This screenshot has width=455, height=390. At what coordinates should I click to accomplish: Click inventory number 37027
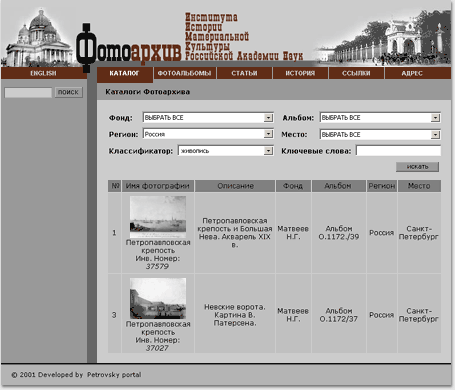pyautogui.click(x=157, y=348)
